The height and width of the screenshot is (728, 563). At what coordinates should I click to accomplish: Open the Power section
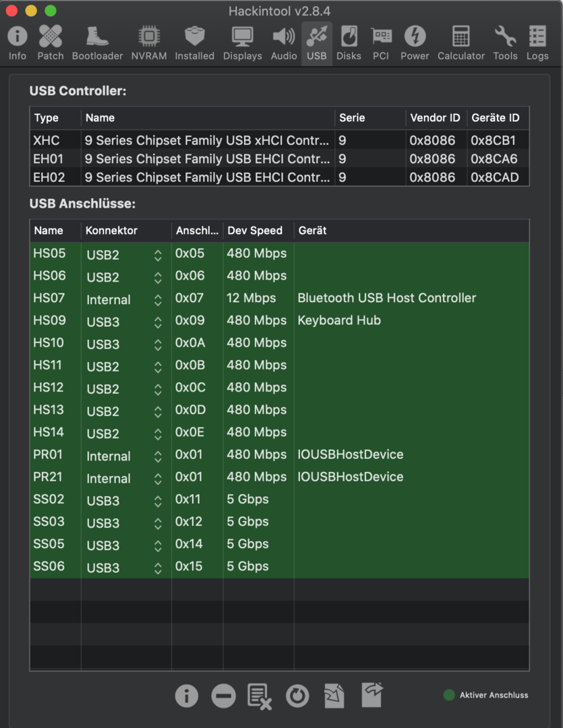(x=415, y=42)
